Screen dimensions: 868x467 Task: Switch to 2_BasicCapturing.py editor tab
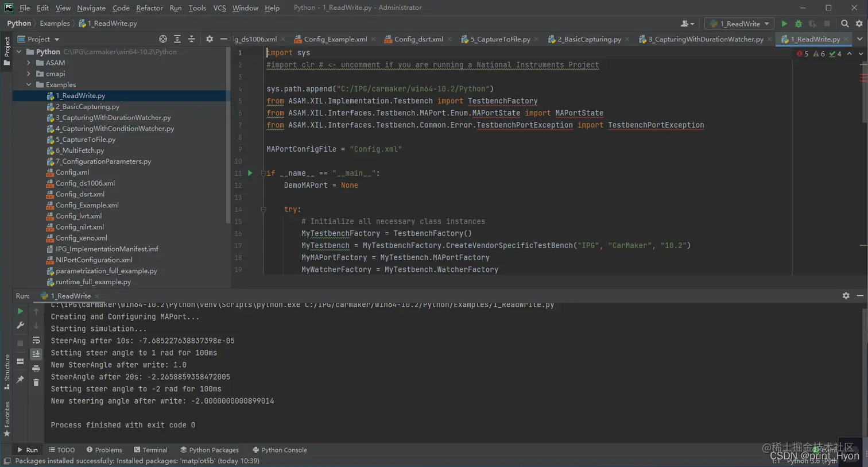click(x=588, y=39)
